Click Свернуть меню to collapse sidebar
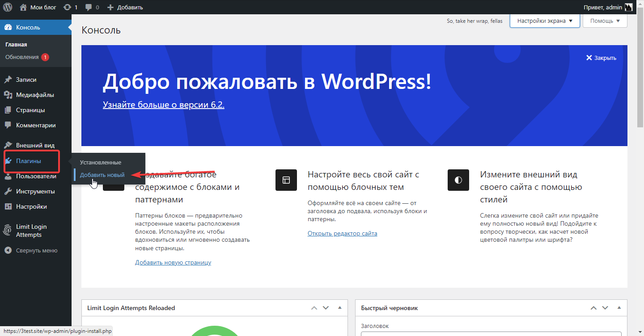Viewport: 644px width, 336px height. pyautogui.click(x=37, y=251)
